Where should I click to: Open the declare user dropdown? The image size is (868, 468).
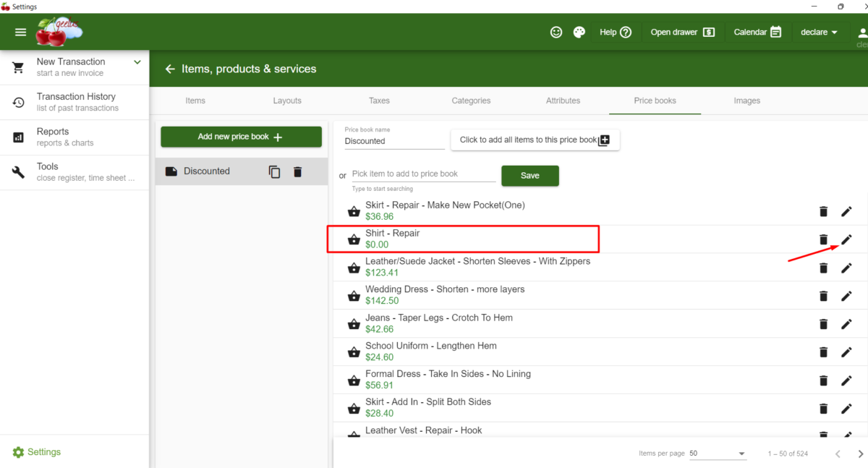(x=818, y=32)
